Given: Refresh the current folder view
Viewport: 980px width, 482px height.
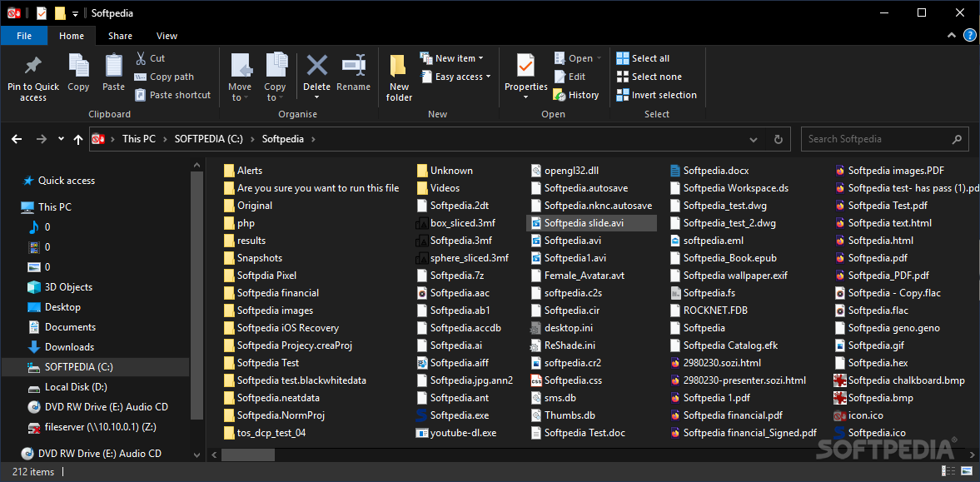Looking at the screenshot, I should tap(779, 139).
